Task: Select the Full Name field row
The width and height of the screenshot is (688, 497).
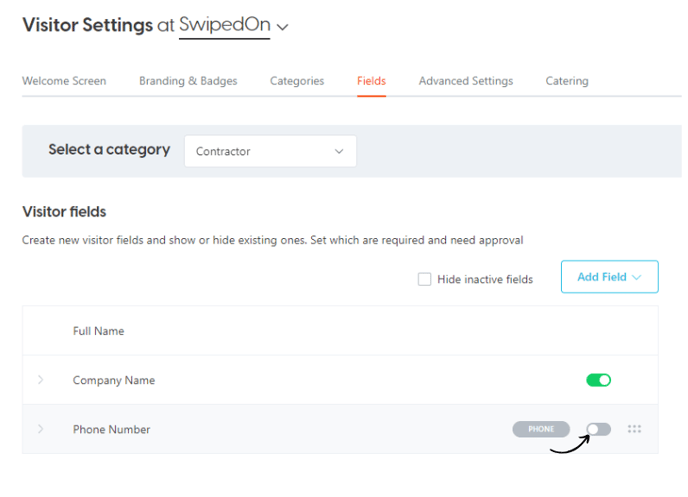Action: [340, 331]
